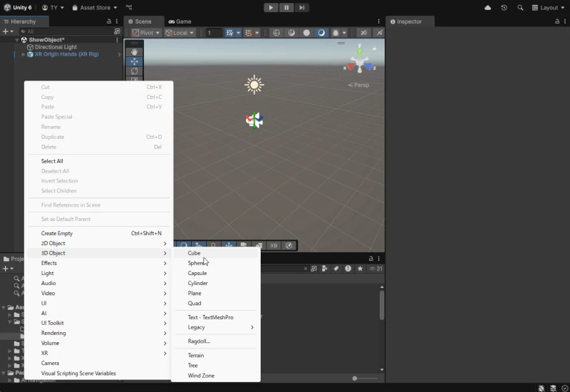Select the Rotate tool
Image resolution: width=570 pixels, height=392 pixels.
click(x=134, y=71)
